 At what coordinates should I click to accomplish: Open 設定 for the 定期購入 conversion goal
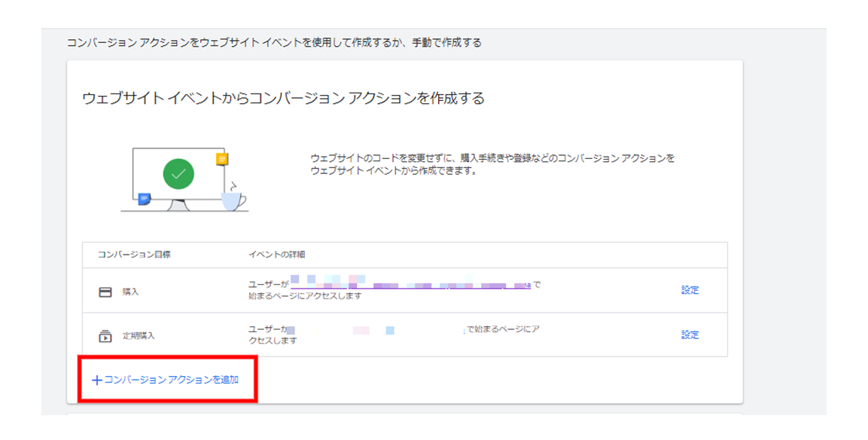[x=690, y=335]
